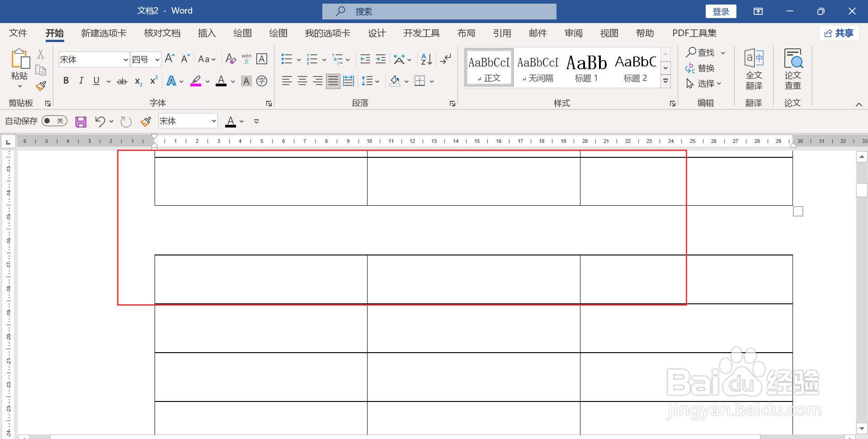Screen dimensions: 868x439
Task: Toggle bulleted list button
Action: [x=287, y=59]
